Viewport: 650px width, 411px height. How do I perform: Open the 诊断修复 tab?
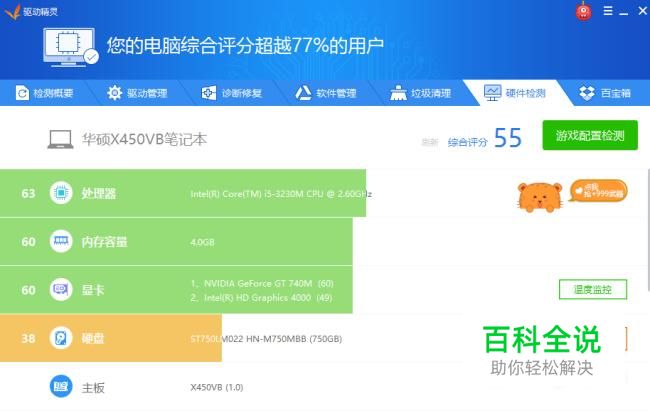(232, 93)
